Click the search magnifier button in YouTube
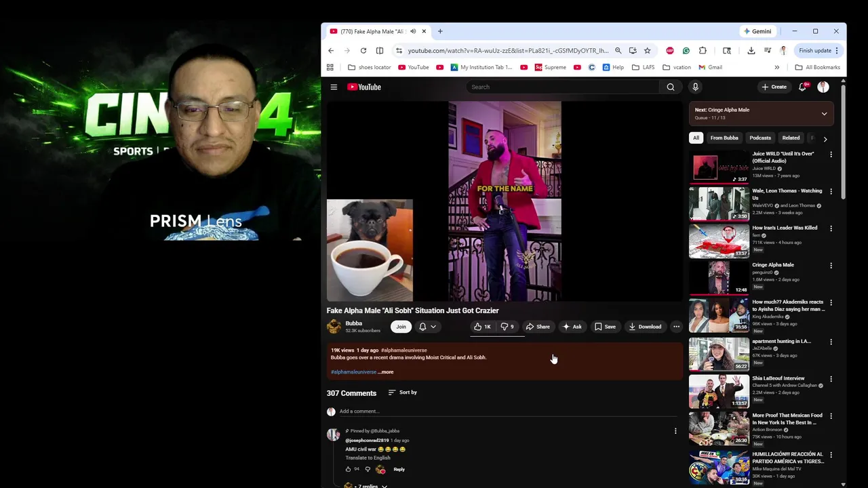 click(671, 87)
